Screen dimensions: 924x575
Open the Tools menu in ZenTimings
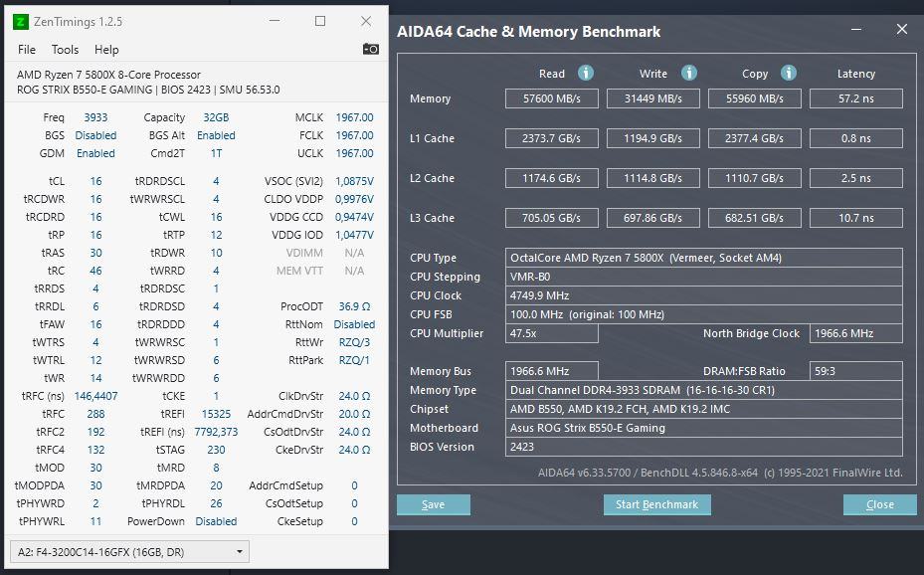65,50
